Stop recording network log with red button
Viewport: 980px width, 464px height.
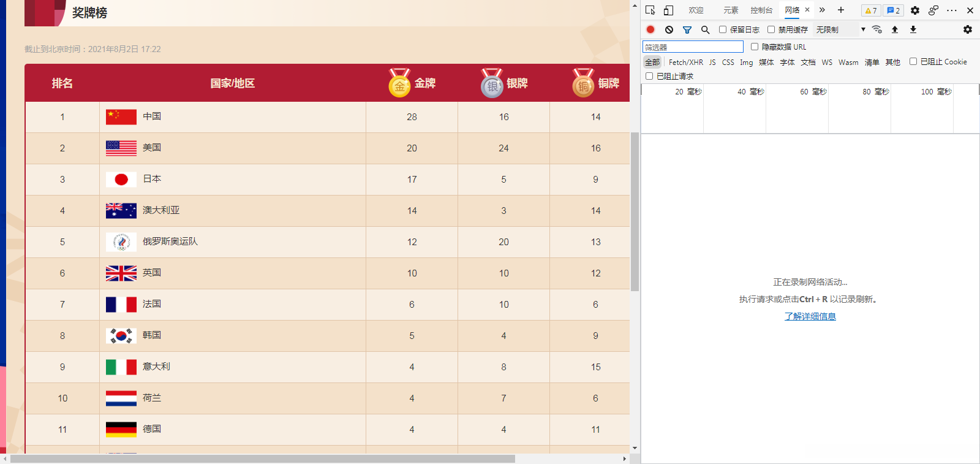[650, 29]
